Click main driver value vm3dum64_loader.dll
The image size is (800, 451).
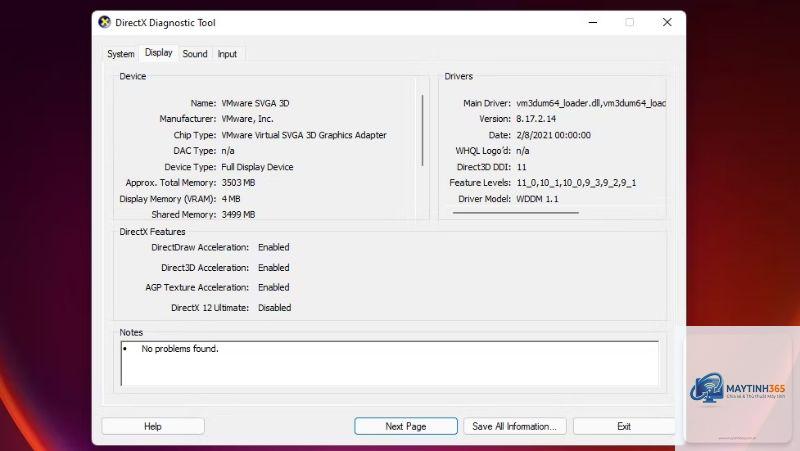pyautogui.click(x=591, y=103)
